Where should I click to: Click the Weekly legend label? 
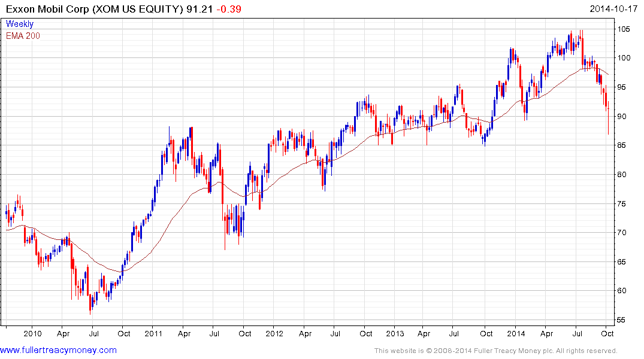point(20,24)
